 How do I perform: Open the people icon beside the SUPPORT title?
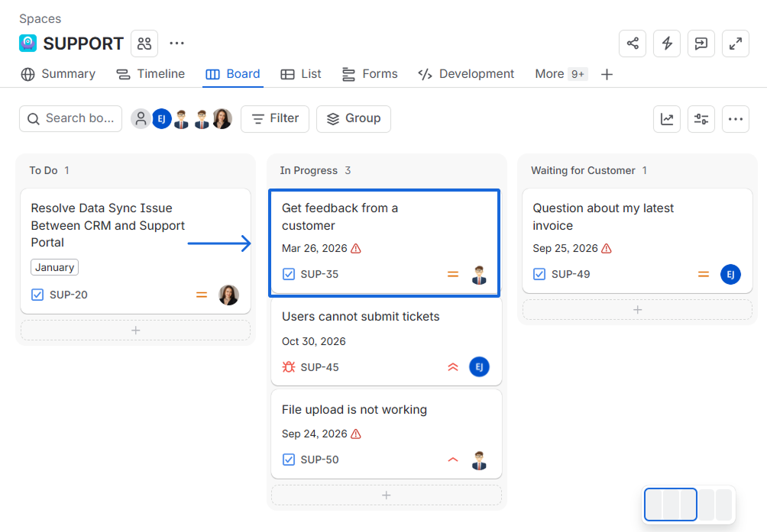click(x=144, y=44)
